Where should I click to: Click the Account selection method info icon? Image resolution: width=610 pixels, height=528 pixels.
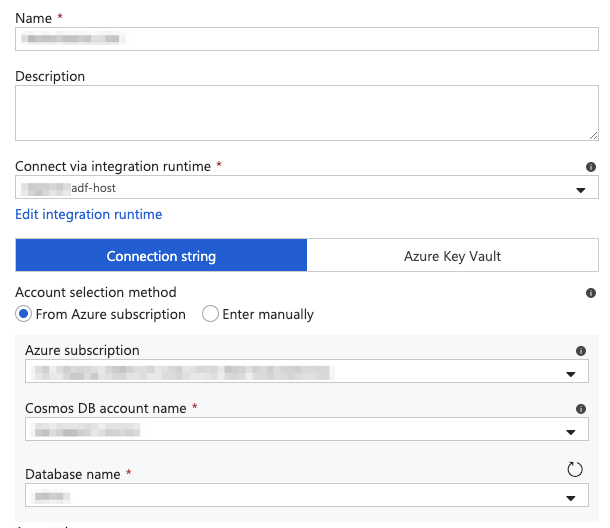[x=590, y=293]
